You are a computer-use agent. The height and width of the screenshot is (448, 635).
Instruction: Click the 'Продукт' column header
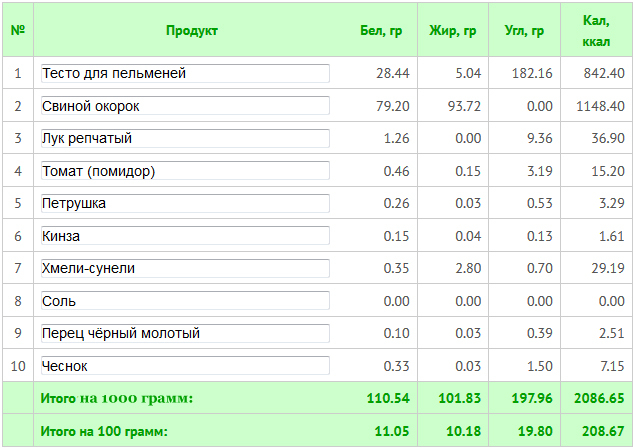coord(192,31)
